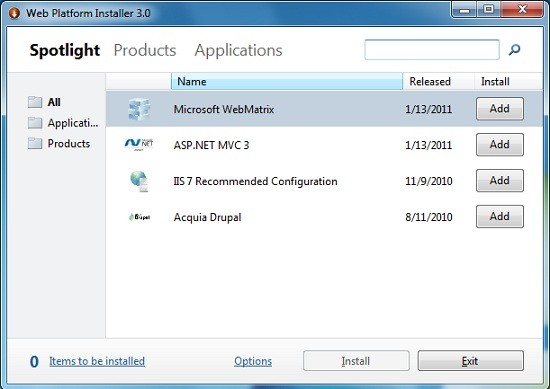Image resolution: width=550 pixels, height=389 pixels.
Task: Click the Acquia Drupal logo icon
Action: (139, 217)
